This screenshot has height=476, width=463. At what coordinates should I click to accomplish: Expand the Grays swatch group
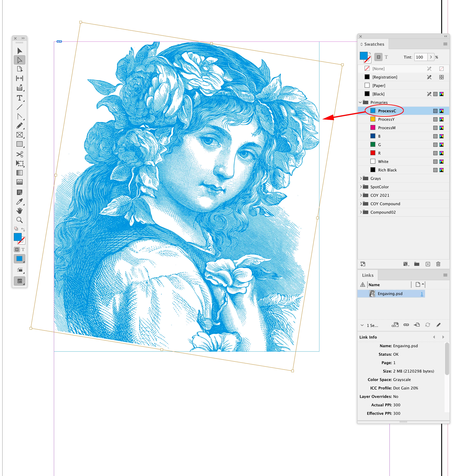361,178
